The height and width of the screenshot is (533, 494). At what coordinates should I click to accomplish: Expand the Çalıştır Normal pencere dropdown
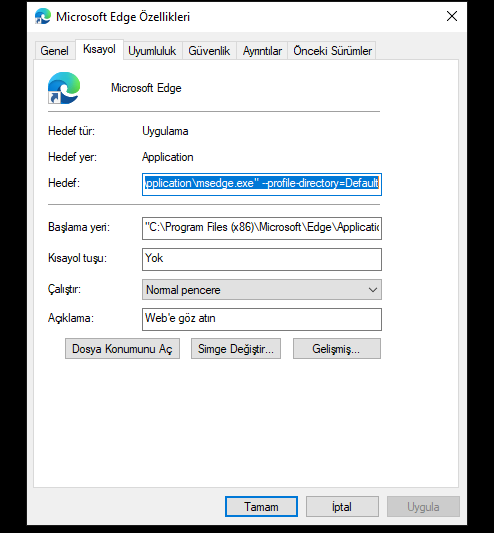[x=262, y=290]
